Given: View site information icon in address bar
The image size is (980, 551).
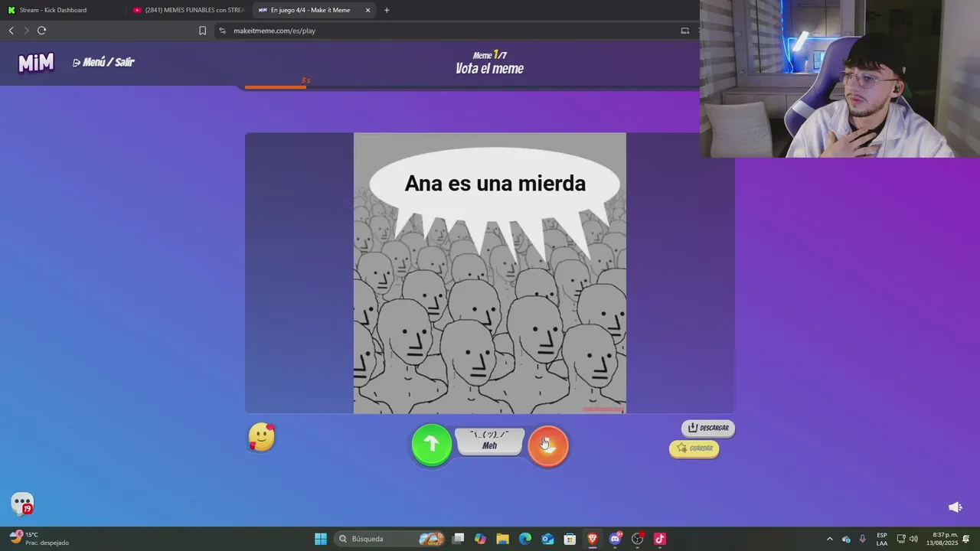Looking at the screenshot, I should (x=222, y=31).
